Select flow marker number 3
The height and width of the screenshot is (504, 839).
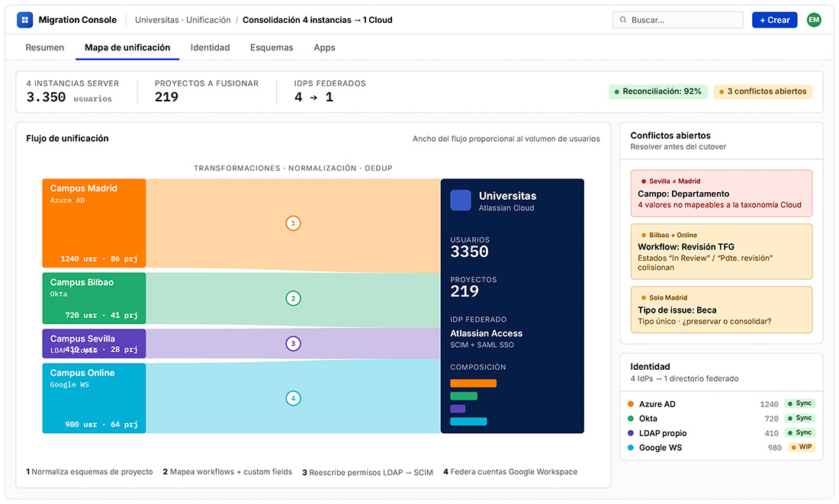click(x=293, y=343)
